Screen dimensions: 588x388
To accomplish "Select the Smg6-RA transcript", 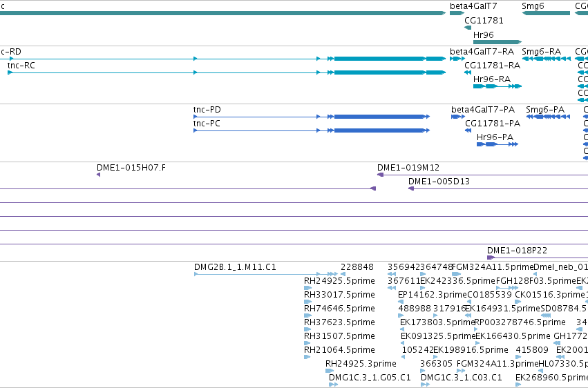I will point(546,59).
